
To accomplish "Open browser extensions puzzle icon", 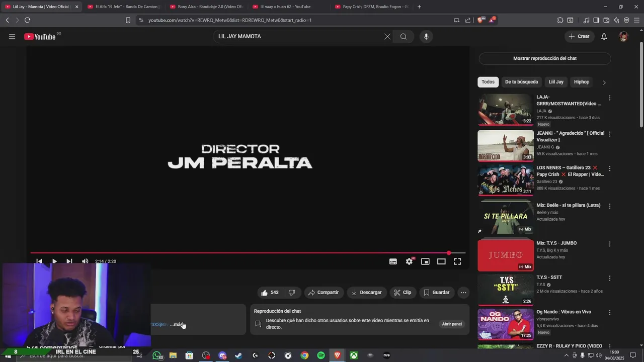I will [560, 20].
